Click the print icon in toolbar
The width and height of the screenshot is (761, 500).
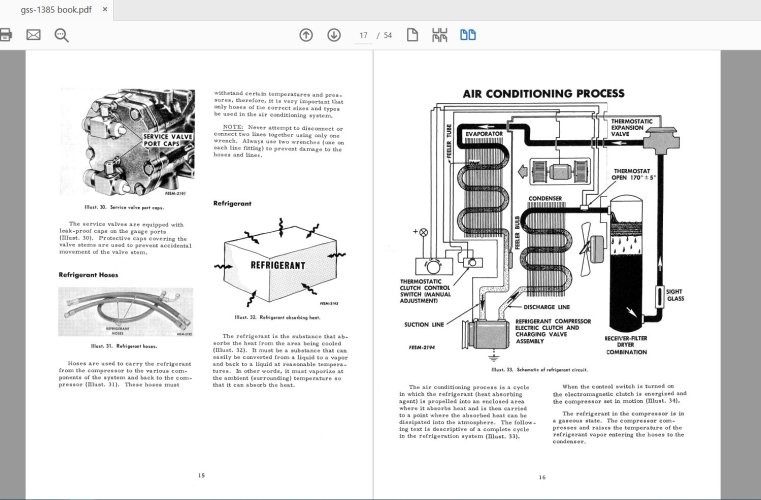click(x=5, y=35)
